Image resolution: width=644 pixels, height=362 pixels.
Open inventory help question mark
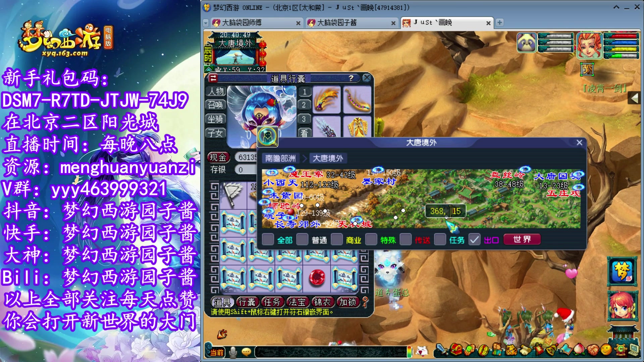[x=351, y=78]
